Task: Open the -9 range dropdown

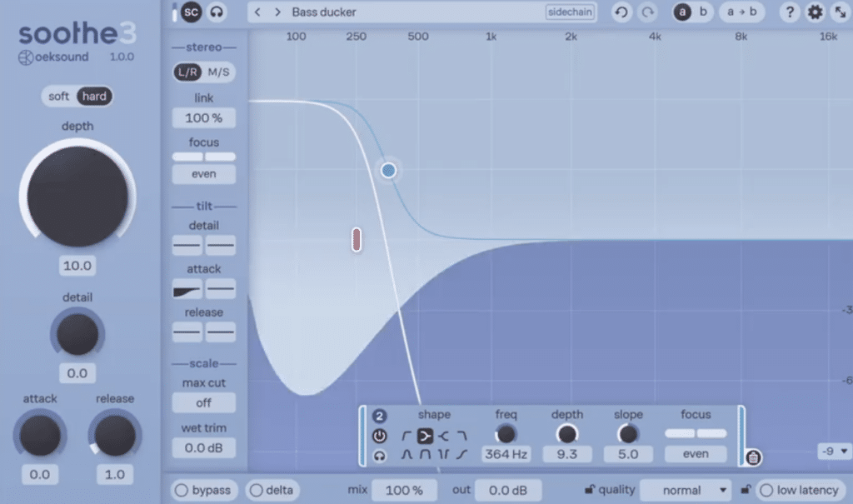Action: point(834,452)
